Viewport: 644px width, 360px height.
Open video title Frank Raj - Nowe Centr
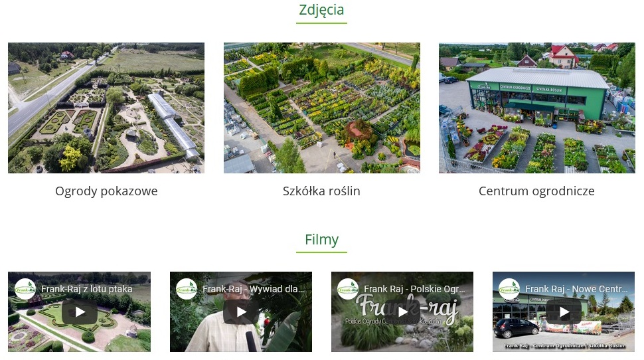(x=577, y=289)
